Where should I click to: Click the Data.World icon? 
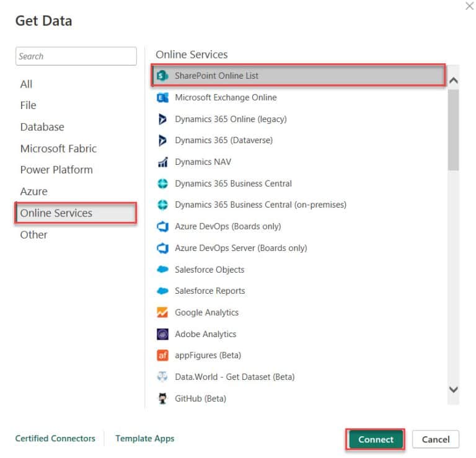[162, 377]
